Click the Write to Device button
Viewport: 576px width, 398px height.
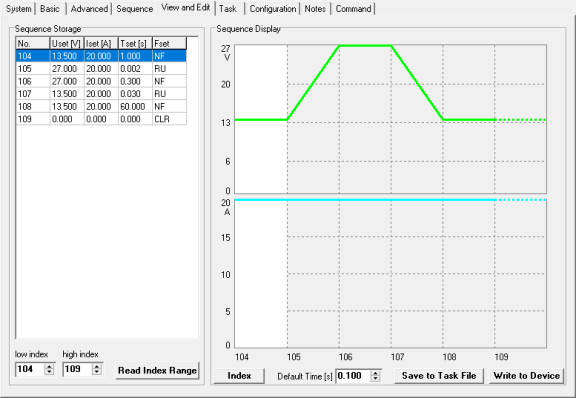point(526,376)
